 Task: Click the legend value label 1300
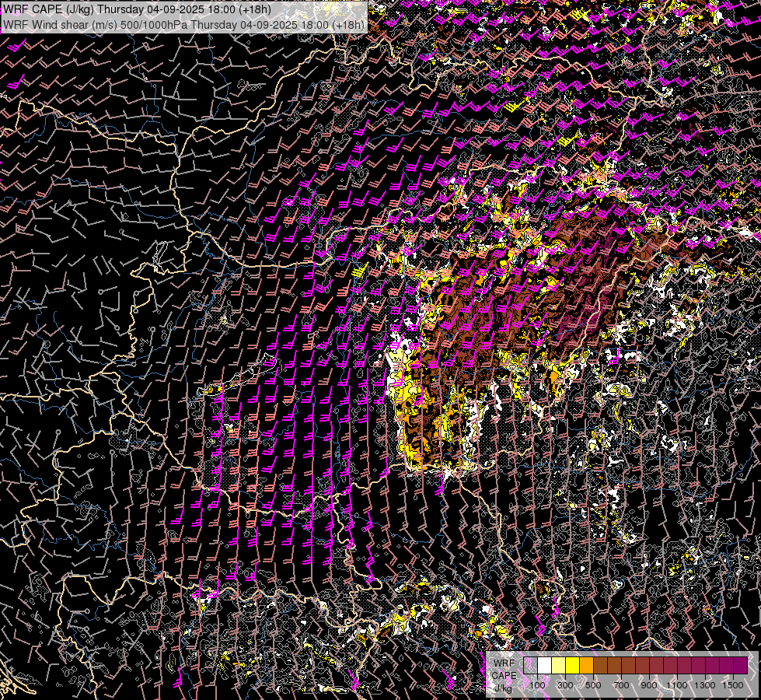pyautogui.click(x=705, y=685)
